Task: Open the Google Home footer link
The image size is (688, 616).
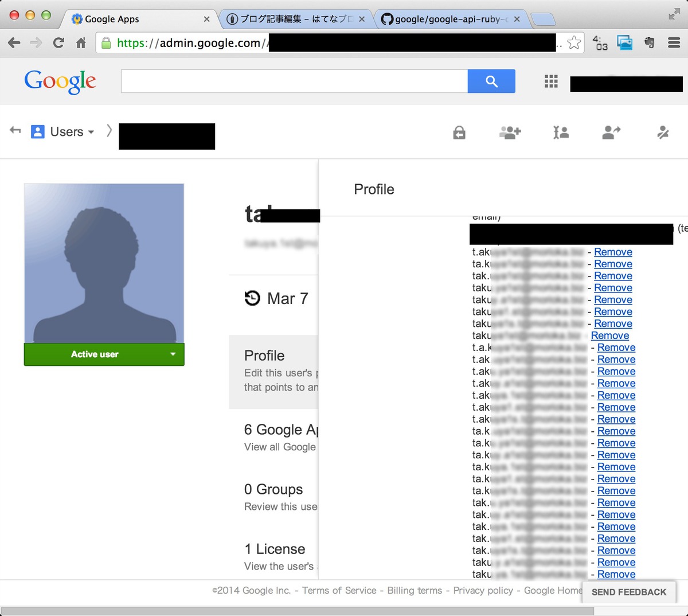Action: point(553,590)
